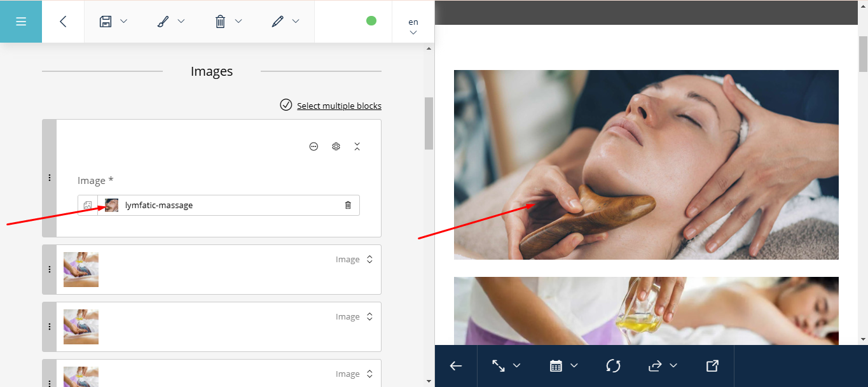Click the Select multiple blocks link
The image size is (868, 387).
(x=339, y=106)
